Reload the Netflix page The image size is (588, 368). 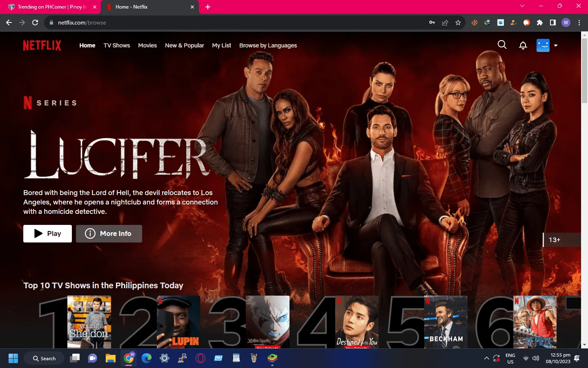tap(35, 22)
